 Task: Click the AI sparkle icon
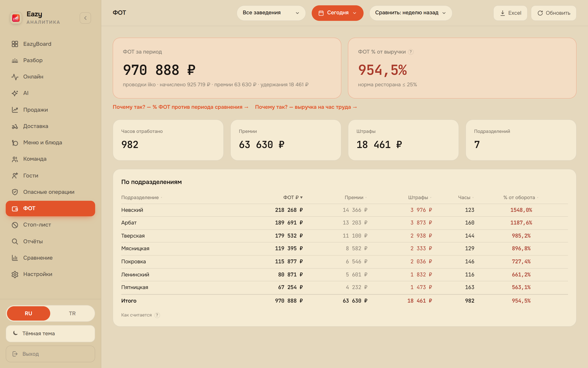(x=15, y=93)
